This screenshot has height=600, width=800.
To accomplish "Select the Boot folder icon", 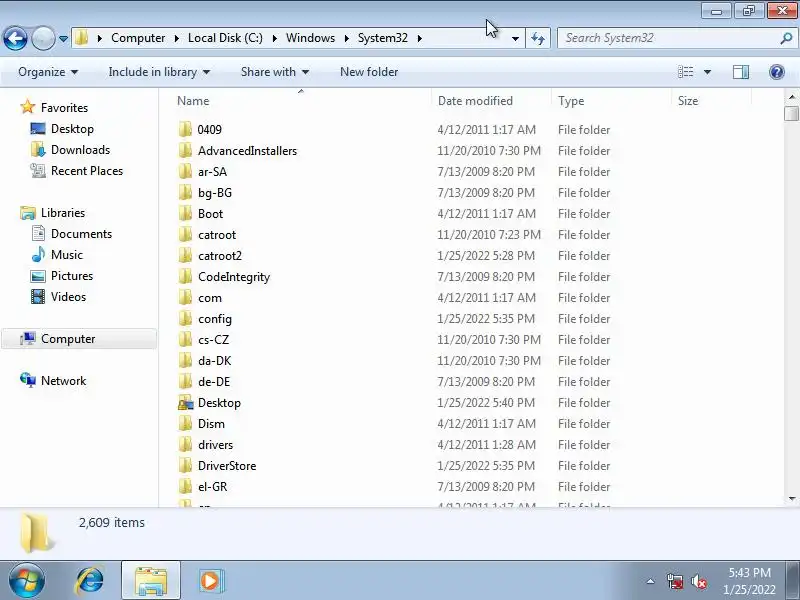I will tap(186, 213).
